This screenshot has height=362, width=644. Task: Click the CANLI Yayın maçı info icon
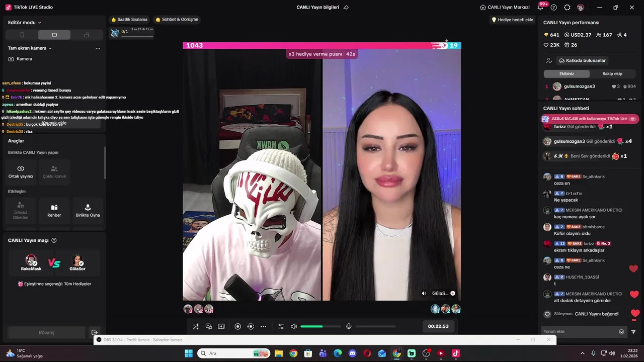(54, 240)
